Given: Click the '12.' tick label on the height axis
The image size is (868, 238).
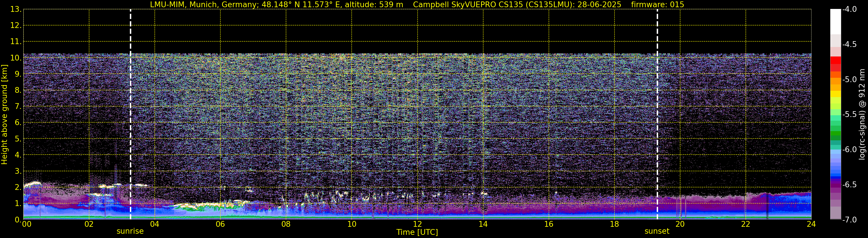Looking at the screenshot, I should coord(16,26).
